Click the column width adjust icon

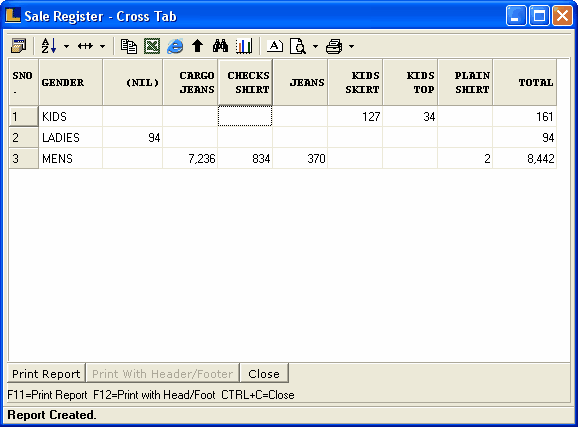point(85,46)
